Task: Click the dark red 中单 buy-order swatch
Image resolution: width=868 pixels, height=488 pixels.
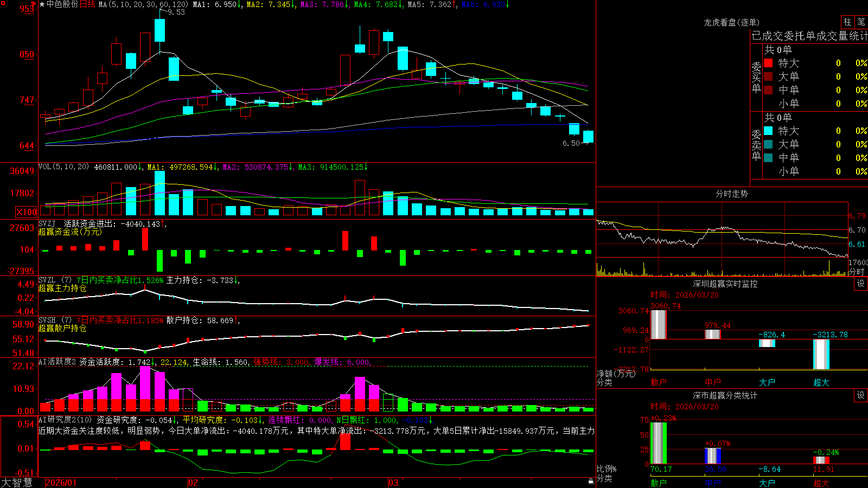Action: click(768, 90)
